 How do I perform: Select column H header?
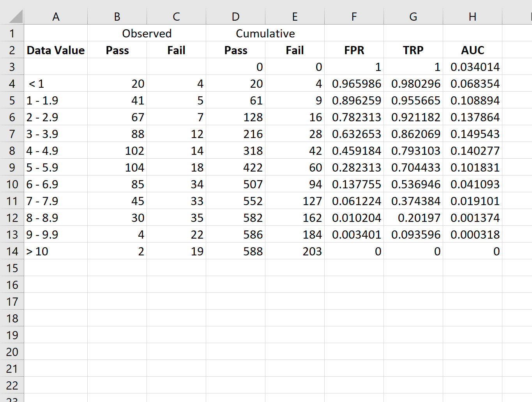click(472, 17)
